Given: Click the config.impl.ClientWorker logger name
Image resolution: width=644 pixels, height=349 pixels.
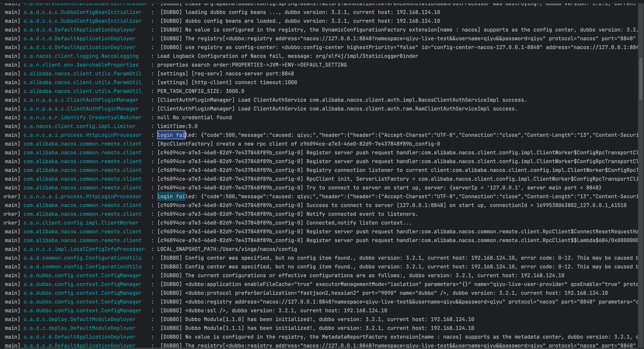Looking at the screenshot, I should point(81,223).
